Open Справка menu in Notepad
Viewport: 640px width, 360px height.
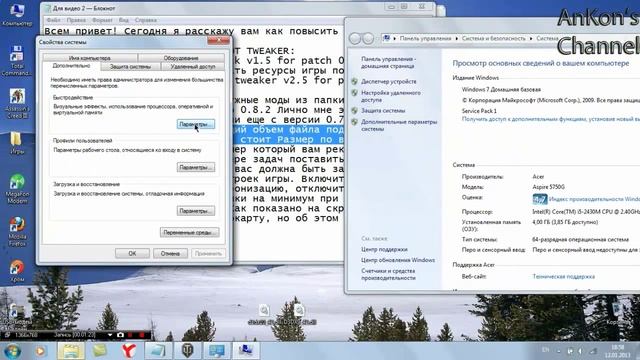coord(146,20)
